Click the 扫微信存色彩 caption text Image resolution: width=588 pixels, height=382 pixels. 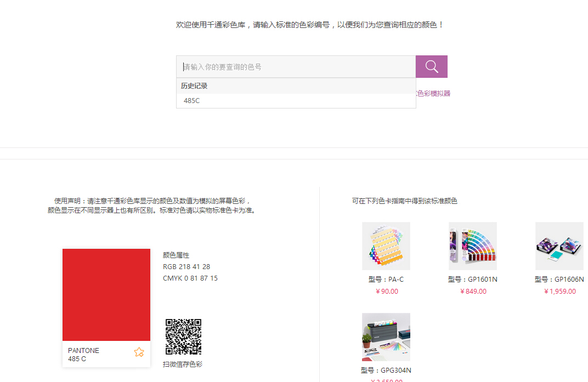[x=183, y=364]
